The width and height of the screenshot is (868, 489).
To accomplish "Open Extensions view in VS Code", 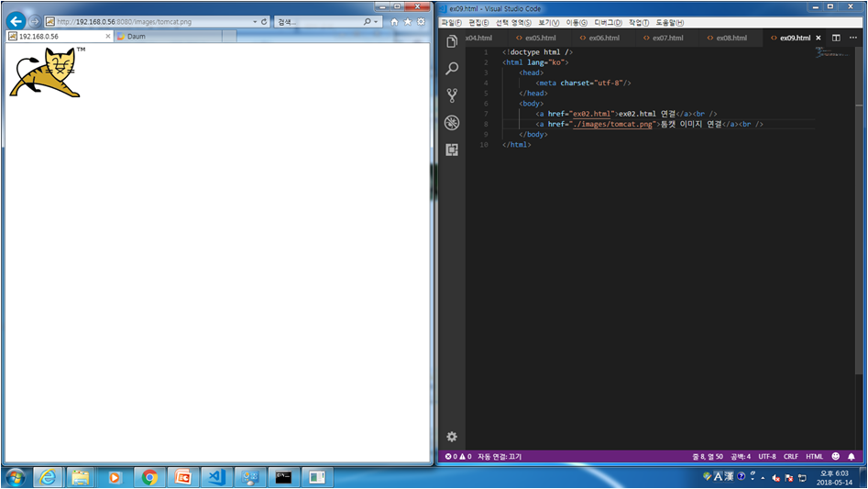I will pos(452,150).
